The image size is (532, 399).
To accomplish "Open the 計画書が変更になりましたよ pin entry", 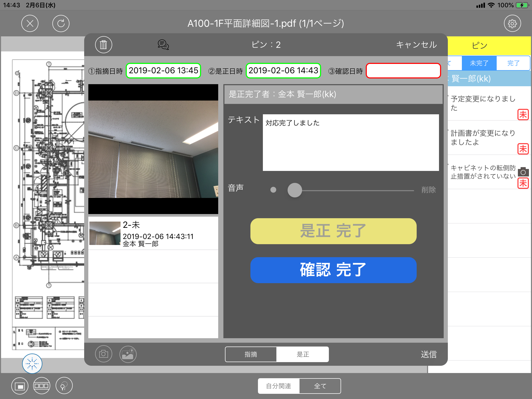I will tap(489, 138).
